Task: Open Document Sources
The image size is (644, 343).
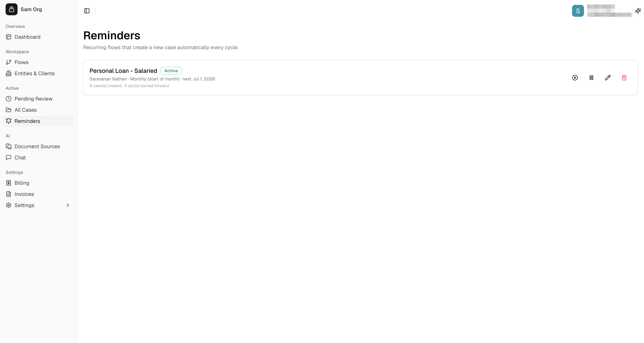Action: coord(38,146)
